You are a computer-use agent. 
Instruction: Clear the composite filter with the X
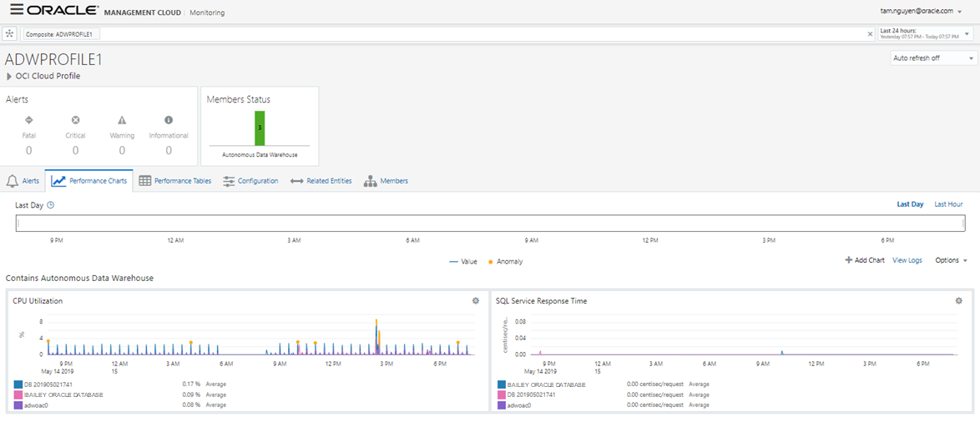(x=870, y=34)
